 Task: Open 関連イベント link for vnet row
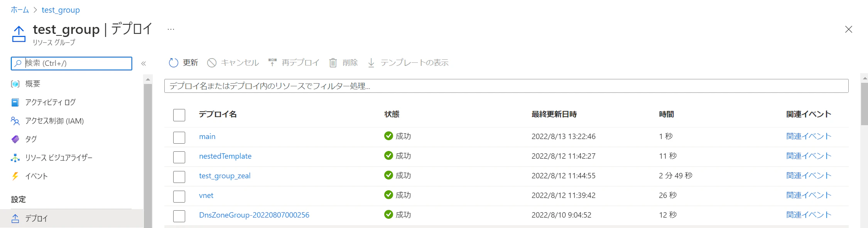pyautogui.click(x=809, y=195)
